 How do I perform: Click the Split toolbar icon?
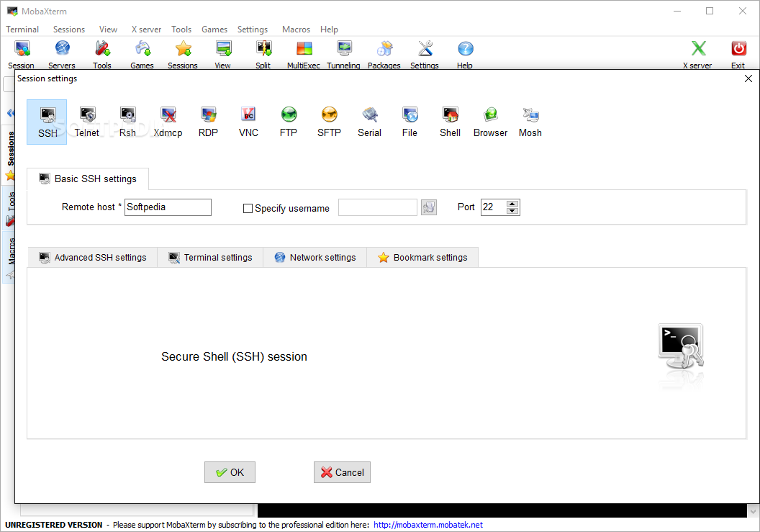263,54
